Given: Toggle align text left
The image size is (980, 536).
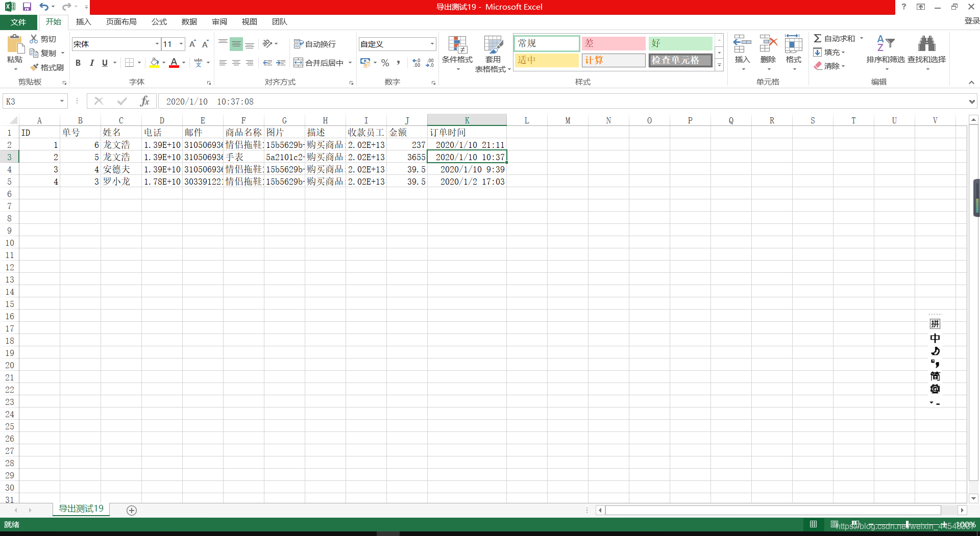Looking at the screenshot, I should pos(223,63).
